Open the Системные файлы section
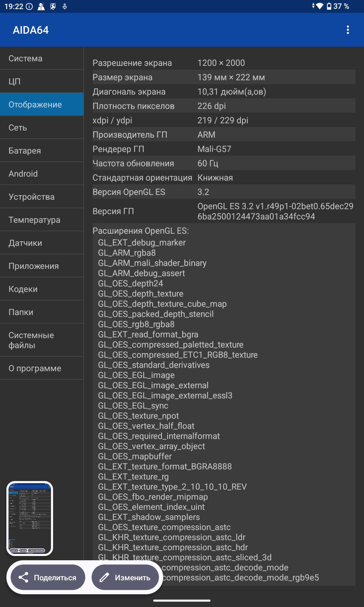 point(42,340)
